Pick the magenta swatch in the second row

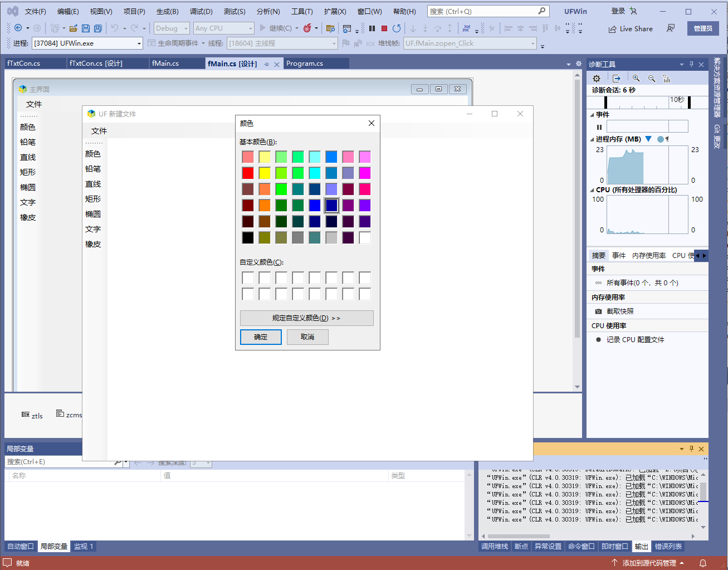pyautogui.click(x=365, y=173)
